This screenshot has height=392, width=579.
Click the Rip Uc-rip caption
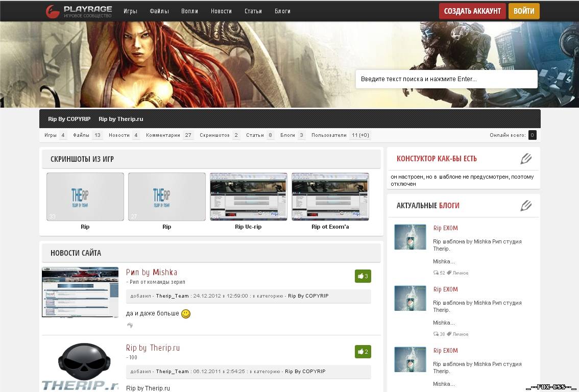pos(248,227)
